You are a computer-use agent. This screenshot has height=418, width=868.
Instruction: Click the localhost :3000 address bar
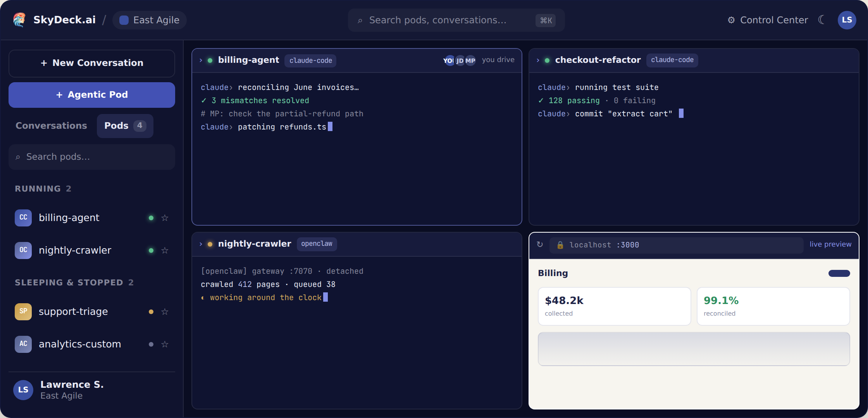click(676, 245)
